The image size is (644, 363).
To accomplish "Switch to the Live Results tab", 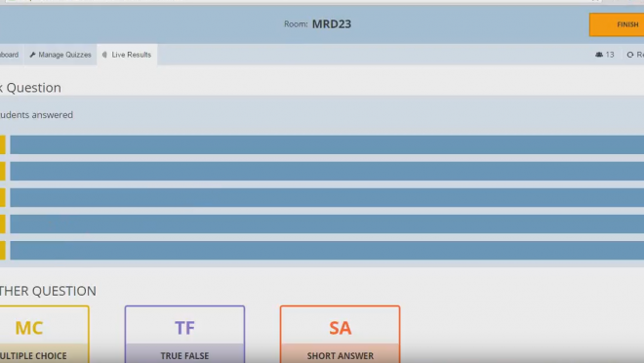I will 127,55.
